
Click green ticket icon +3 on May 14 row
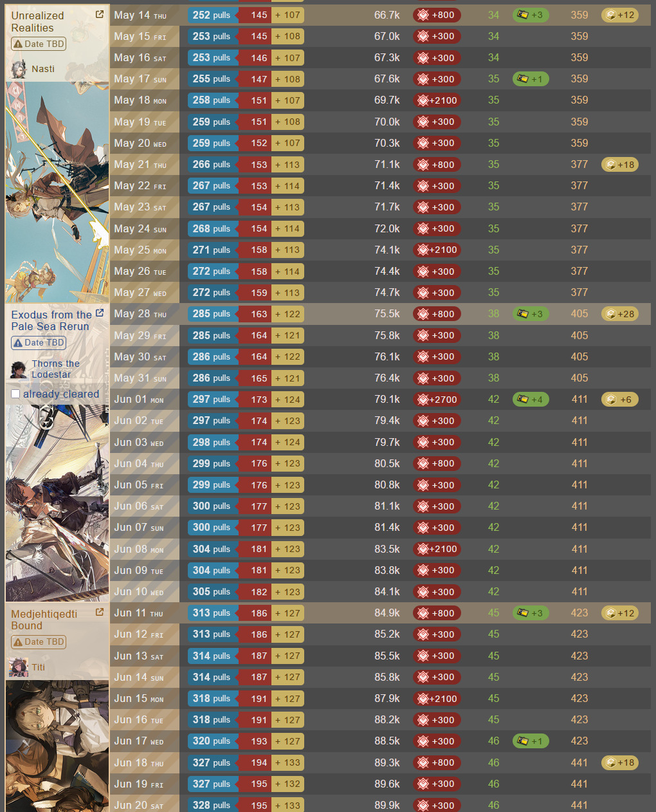(x=522, y=15)
